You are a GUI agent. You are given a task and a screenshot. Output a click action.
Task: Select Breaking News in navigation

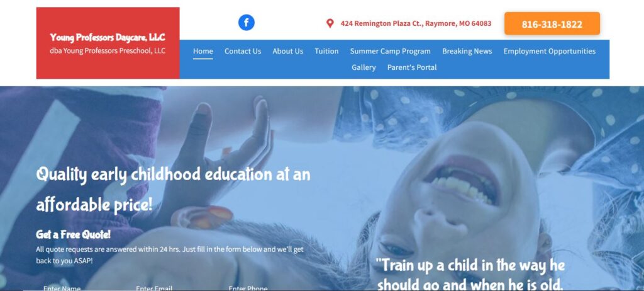(467, 51)
